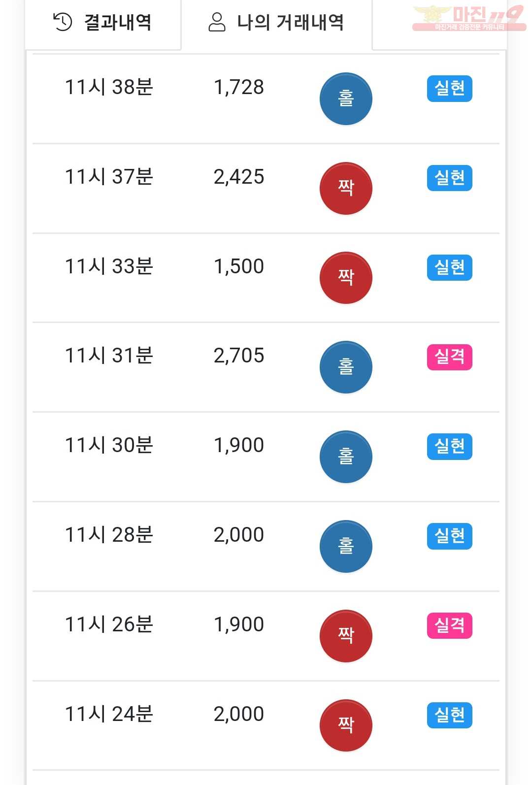
Task: Click the blue 홀 circle at 11시 31분
Action: tap(346, 367)
